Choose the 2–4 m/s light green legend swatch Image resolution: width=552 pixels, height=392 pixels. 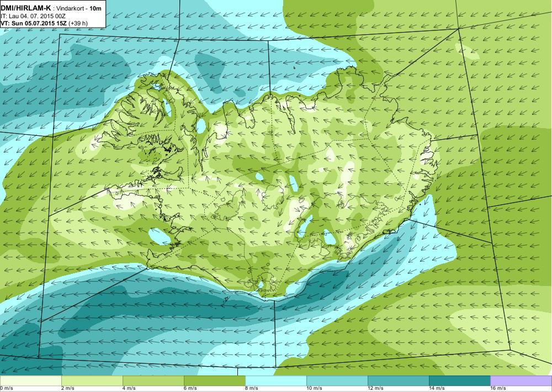tap(92, 381)
